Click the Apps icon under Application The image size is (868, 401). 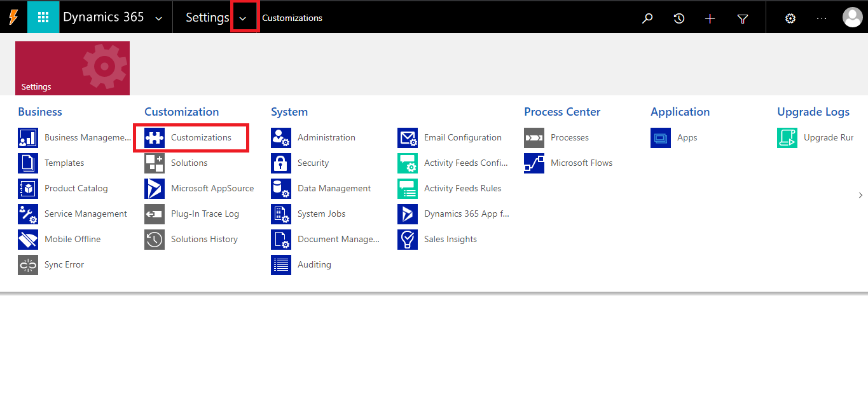click(661, 137)
